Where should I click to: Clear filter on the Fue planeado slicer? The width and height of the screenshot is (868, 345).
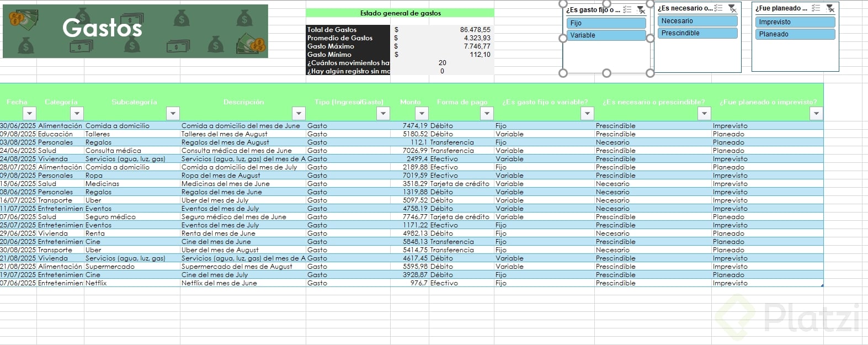pyautogui.click(x=830, y=8)
